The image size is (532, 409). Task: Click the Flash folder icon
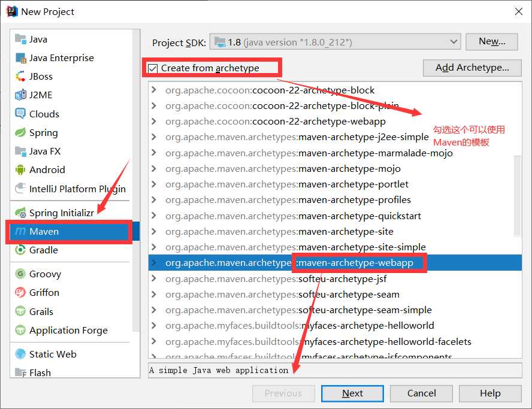coord(20,372)
